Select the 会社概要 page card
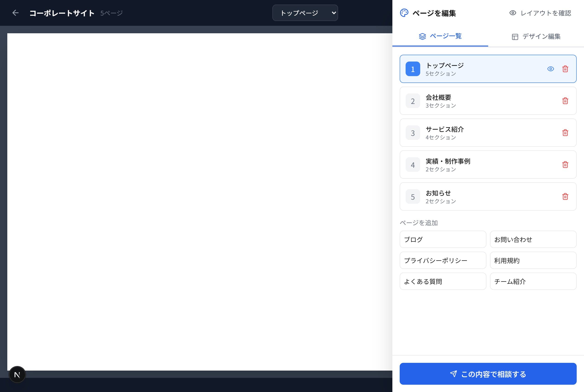The width and height of the screenshot is (584, 392). [488, 101]
